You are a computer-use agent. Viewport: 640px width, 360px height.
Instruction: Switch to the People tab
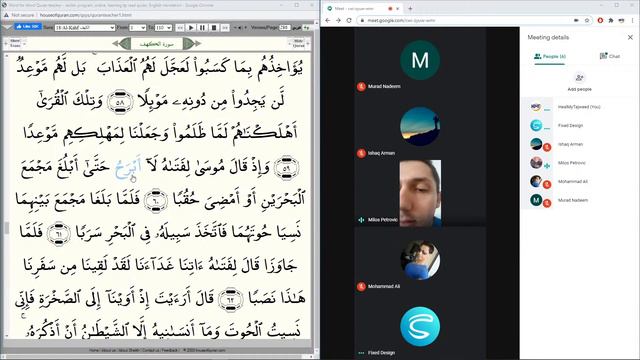click(550, 56)
